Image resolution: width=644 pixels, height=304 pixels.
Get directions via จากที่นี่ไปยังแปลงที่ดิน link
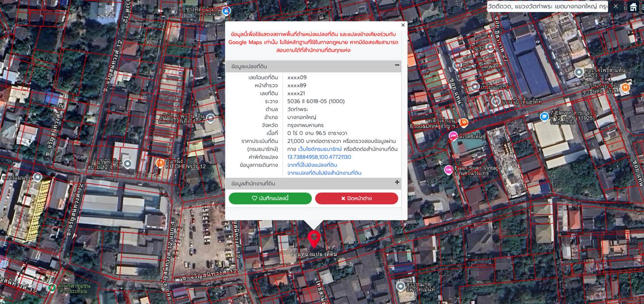[x=312, y=165]
